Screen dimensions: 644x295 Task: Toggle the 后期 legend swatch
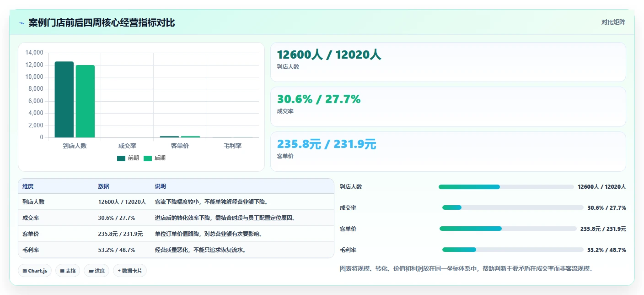[x=148, y=158]
